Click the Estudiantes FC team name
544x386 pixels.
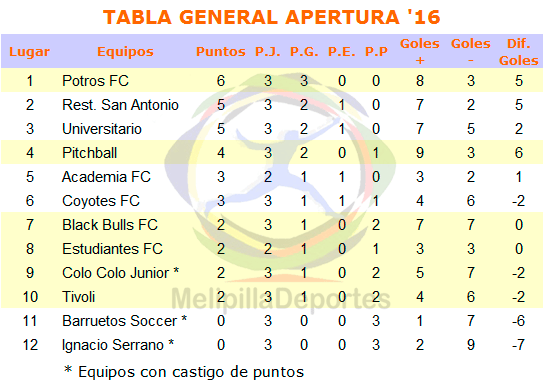(x=112, y=249)
